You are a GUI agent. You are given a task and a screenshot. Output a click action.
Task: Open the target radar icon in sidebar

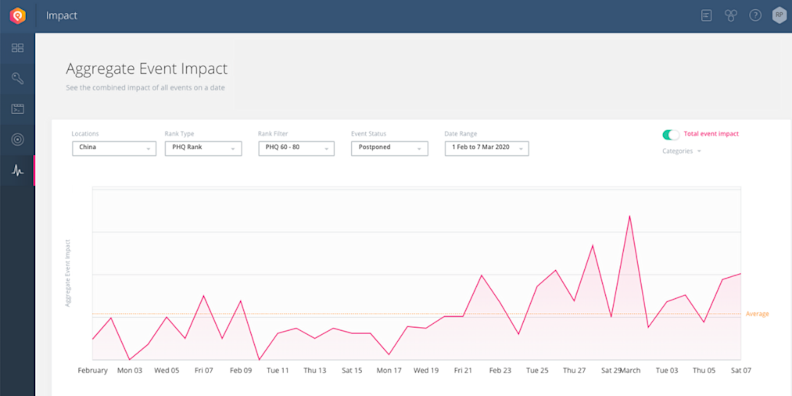click(18, 139)
